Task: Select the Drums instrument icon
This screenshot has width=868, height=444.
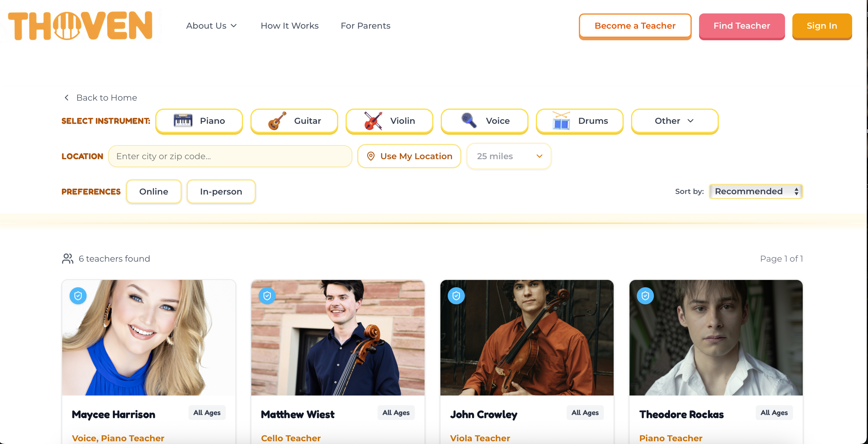Action: click(x=561, y=120)
